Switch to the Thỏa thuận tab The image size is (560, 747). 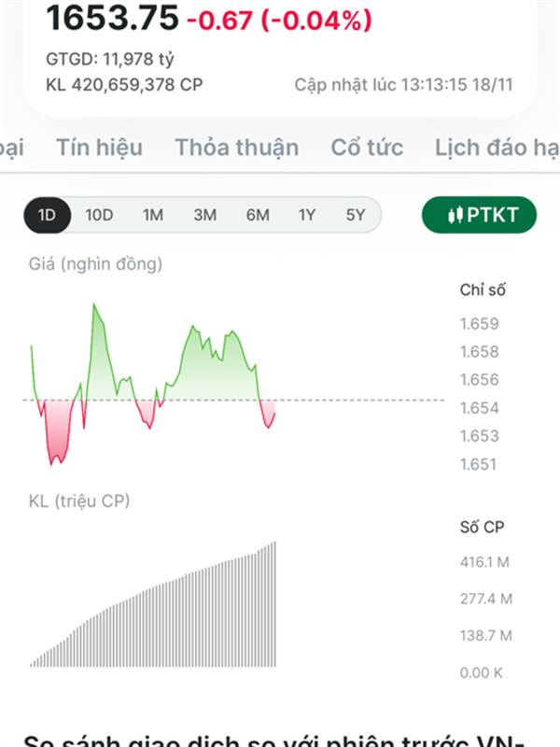[x=237, y=148]
